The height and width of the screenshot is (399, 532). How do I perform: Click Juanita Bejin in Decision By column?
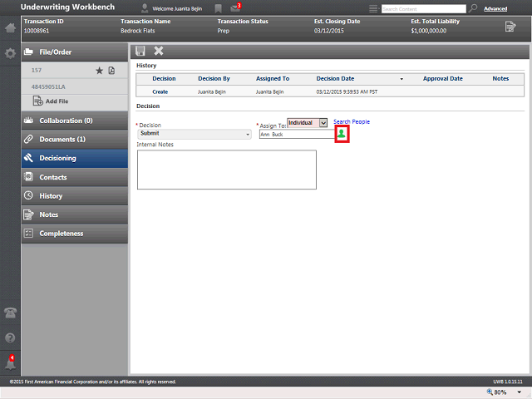[x=212, y=92]
